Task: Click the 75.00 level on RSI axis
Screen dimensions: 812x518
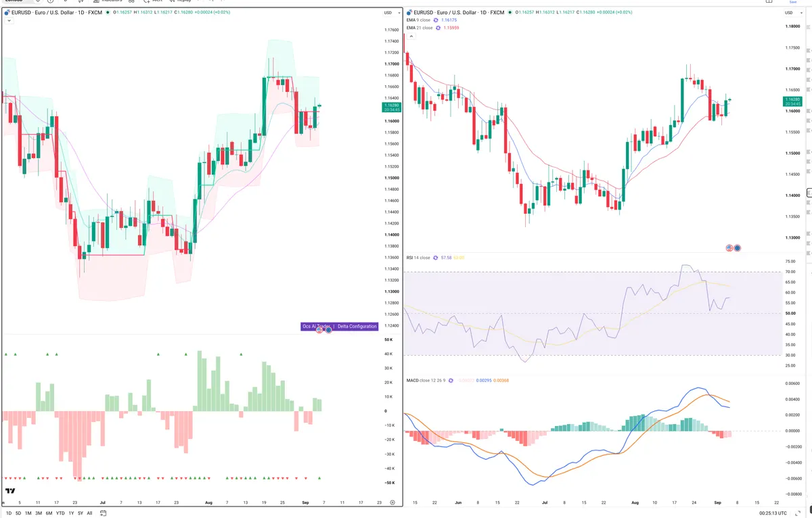Action: pos(790,261)
